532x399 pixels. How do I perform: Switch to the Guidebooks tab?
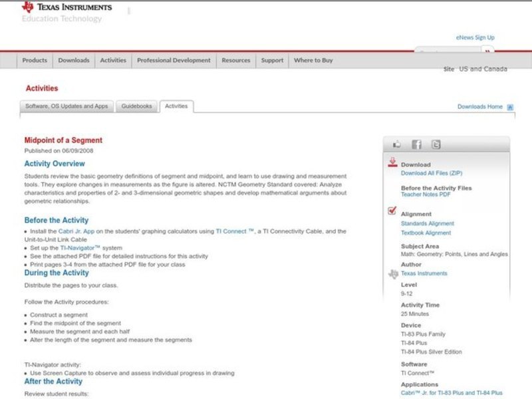[x=136, y=106]
